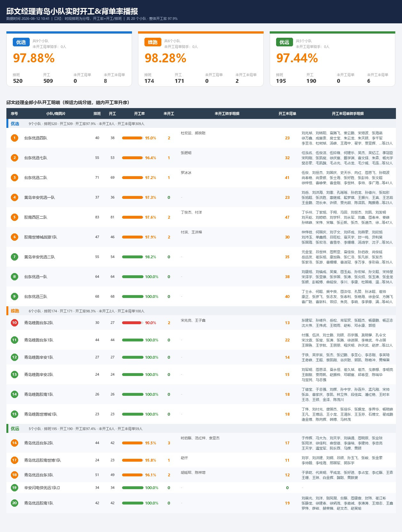The height and width of the screenshot is (532, 402).
Task: Click the team name 胶南世博城战狼1队
Action: pos(41,237)
